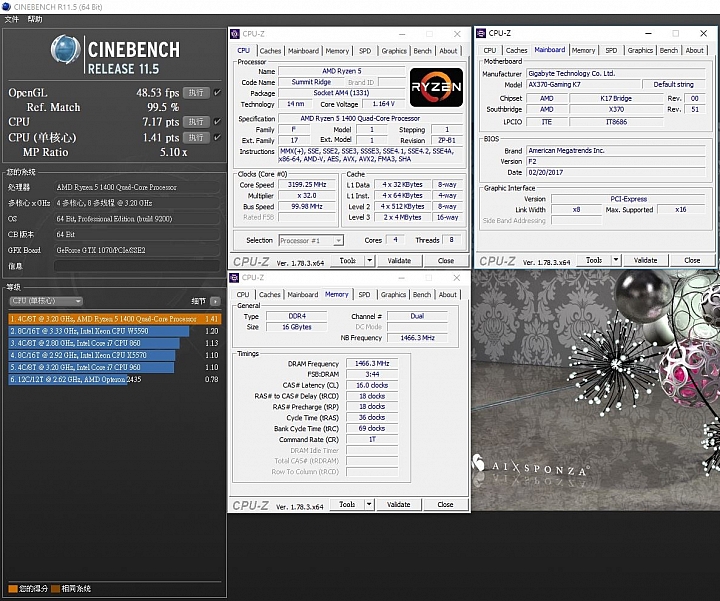Screen dimensions: 720x601
Task: Click the Ryzen logo in CPU-Z
Action: [x=436, y=87]
